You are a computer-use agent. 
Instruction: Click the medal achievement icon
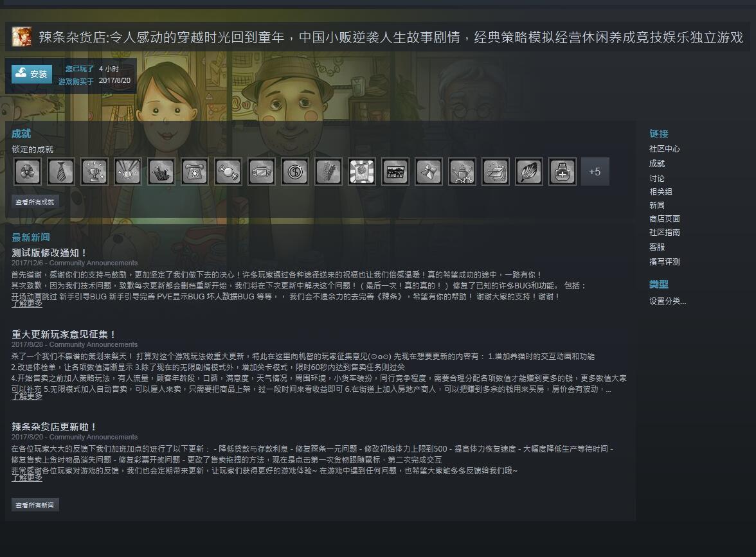click(x=128, y=172)
